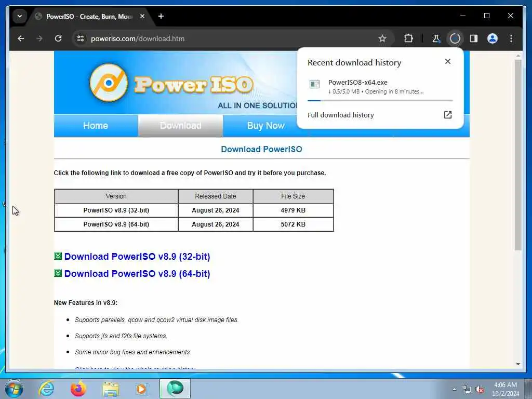
Task: Click the scrollbar up arrow
Action: (x=518, y=55)
